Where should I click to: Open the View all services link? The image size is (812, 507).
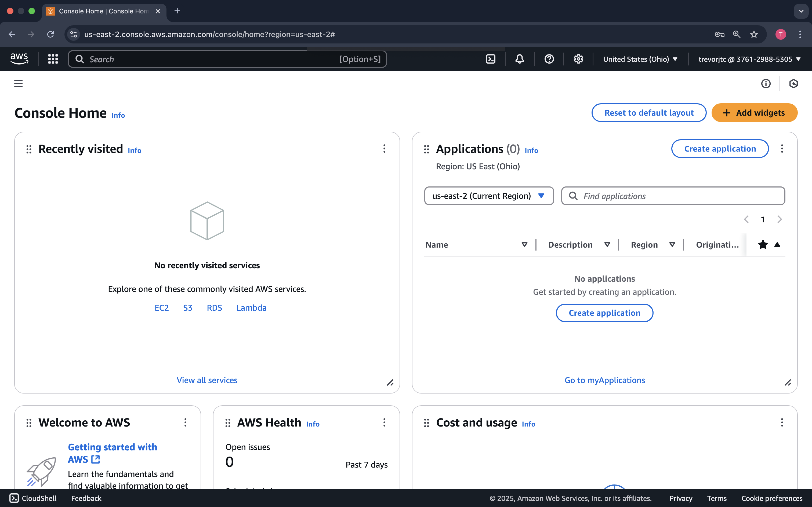click(x=207, y=380)
